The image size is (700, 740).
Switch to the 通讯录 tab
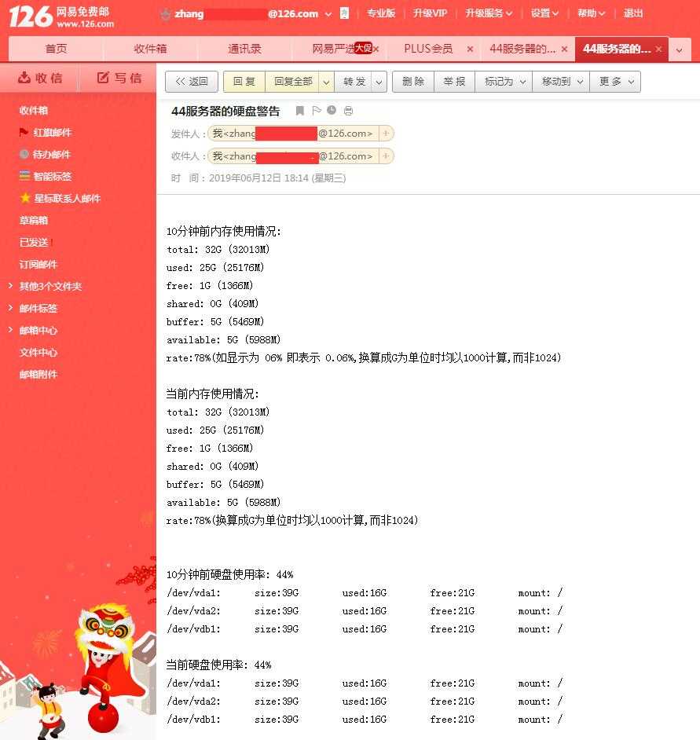point(244,49)
